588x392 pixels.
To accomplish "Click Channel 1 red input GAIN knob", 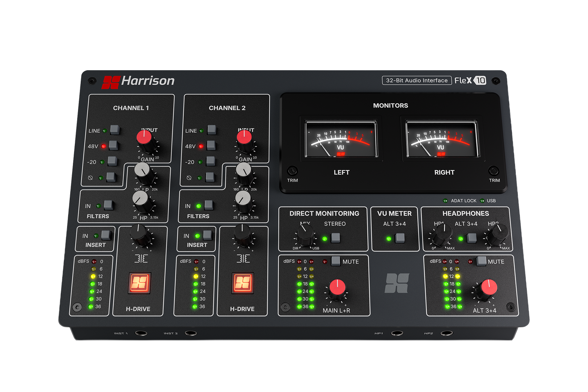I will pyautogui.click(x=145, y=142).
